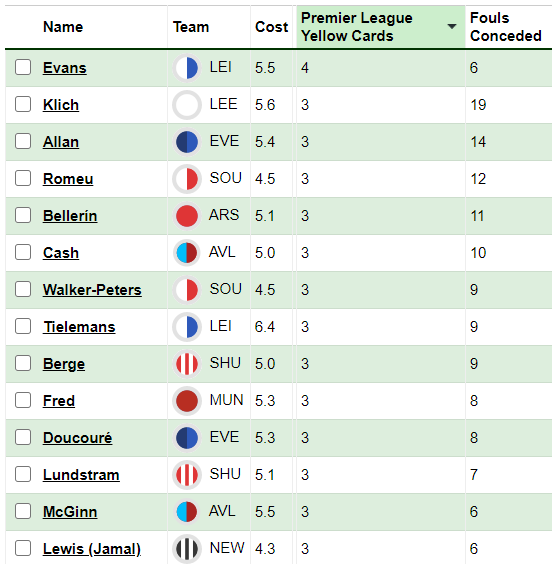Click the Sheffield United striped badge by Berge
The image size is (556, 564).
pyautogui.click(x=187, y=364)
